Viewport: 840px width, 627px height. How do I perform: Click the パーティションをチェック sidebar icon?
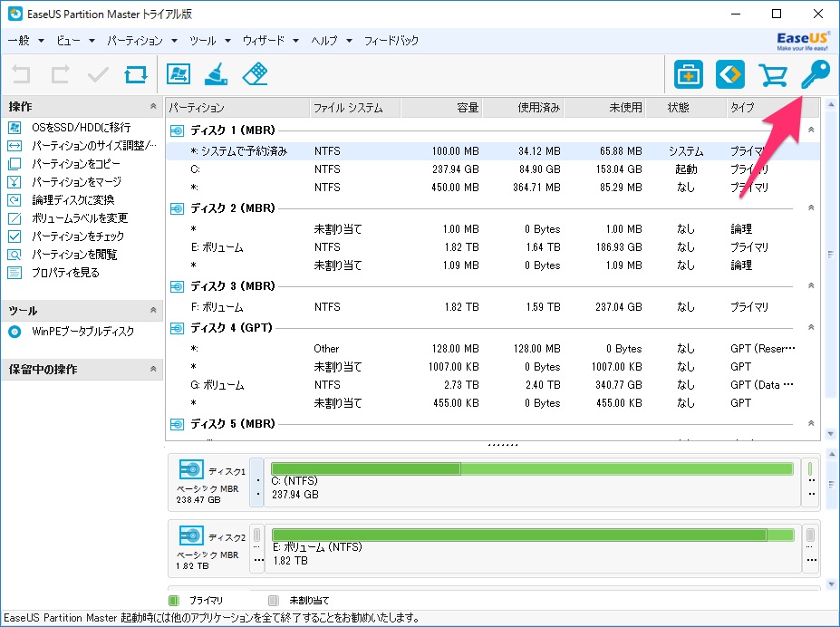click(14, 236)
